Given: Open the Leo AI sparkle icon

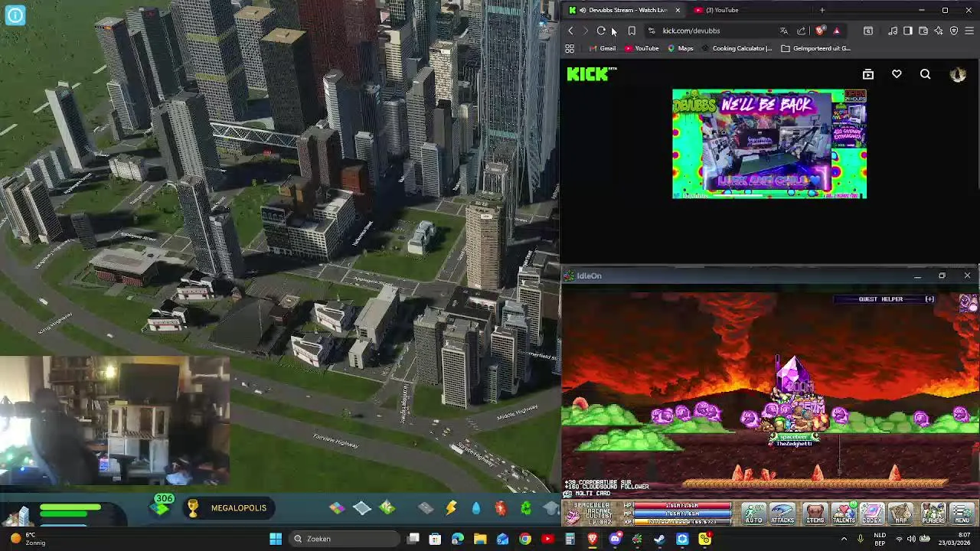Looking at the screenshot, I should point(939,31).
